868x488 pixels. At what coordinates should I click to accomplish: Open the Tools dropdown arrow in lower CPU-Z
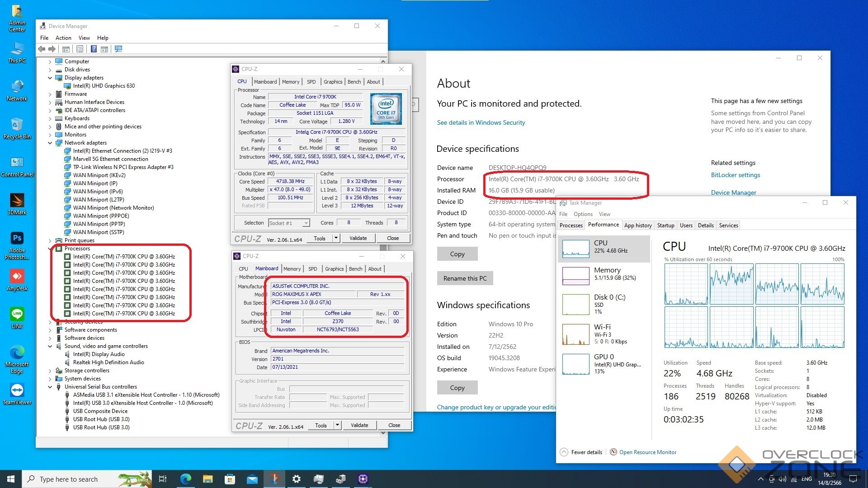[337, 425]
